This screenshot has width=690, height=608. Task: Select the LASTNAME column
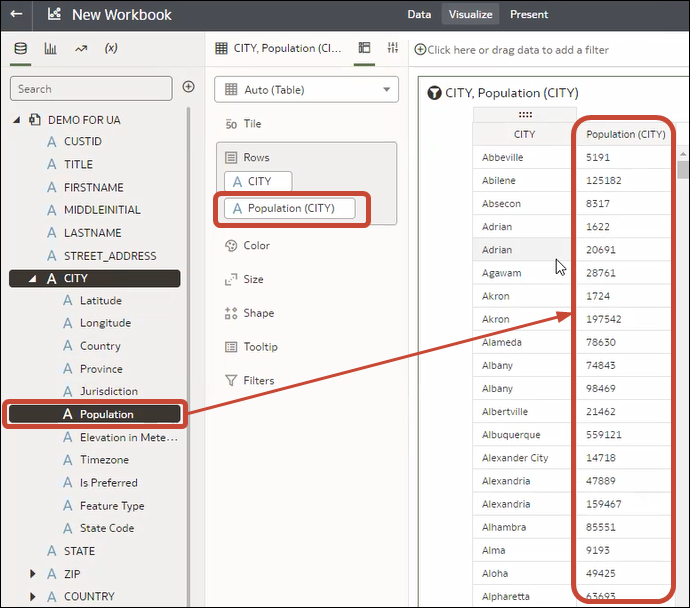[92, 233]
